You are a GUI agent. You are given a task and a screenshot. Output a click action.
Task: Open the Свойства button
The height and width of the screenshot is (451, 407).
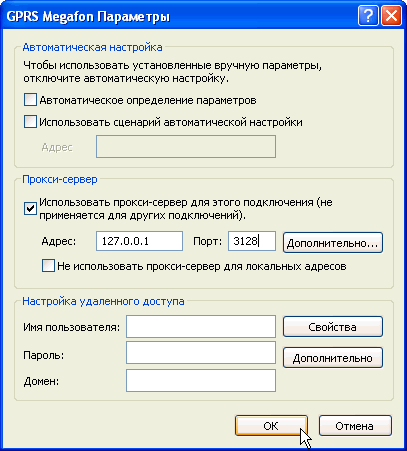(333, 327)
